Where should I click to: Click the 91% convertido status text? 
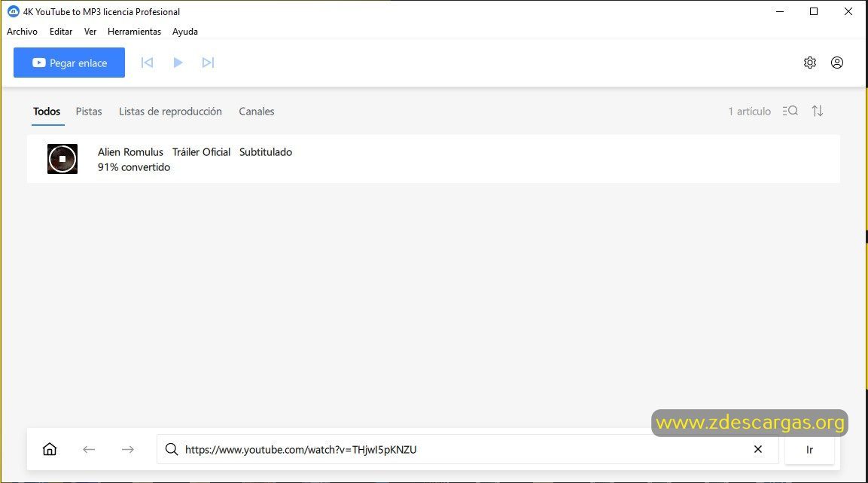tap(134, 167)
